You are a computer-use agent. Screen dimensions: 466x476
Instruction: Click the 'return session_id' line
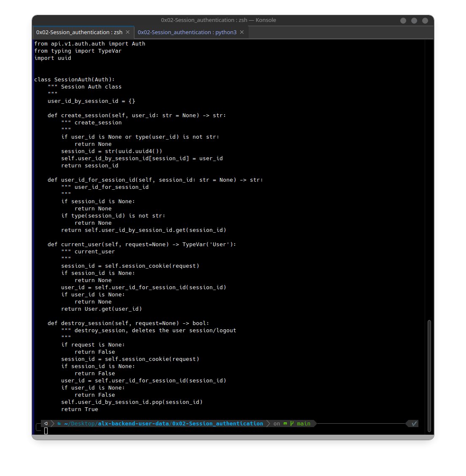coord(90,165)
